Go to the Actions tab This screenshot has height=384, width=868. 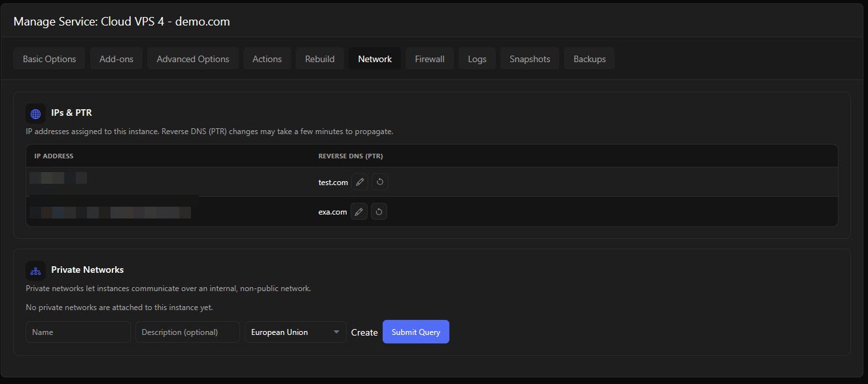267,59
